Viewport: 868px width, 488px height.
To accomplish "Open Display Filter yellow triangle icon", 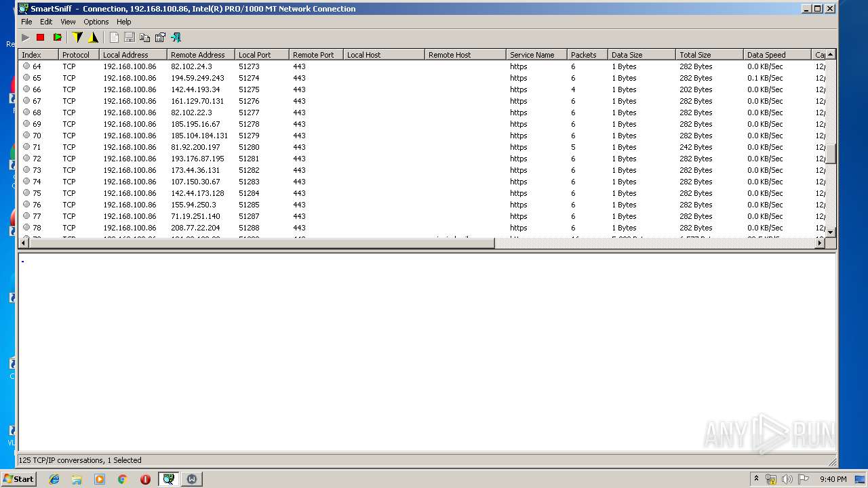I will click(x=93, y=37).
